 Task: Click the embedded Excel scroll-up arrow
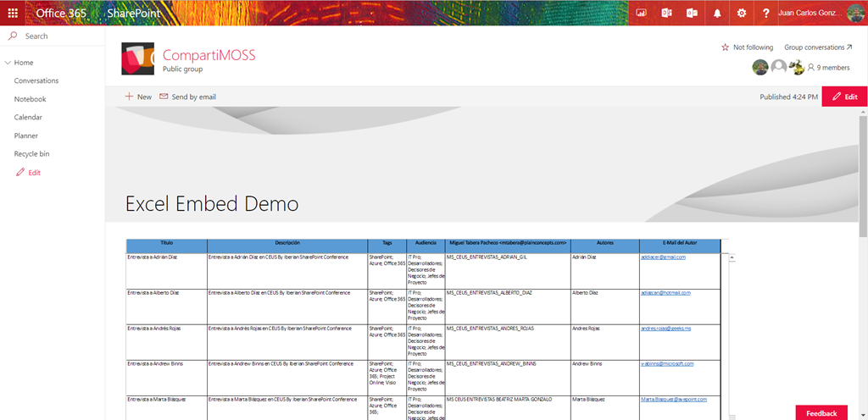(x=732, y=257)
